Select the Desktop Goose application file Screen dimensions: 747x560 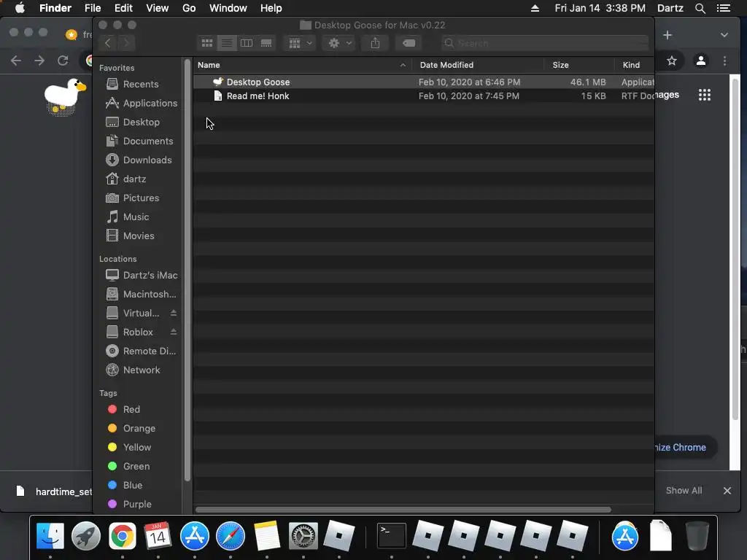click(424, 82)
